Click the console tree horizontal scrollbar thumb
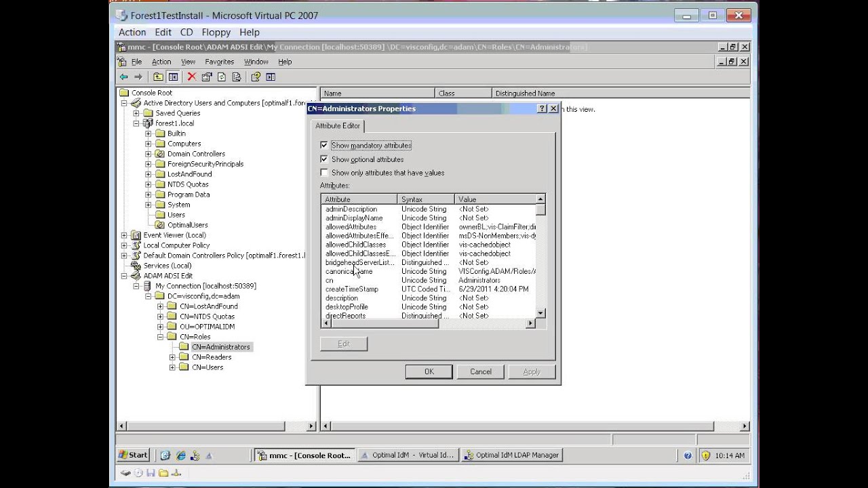Image resolution: width=868 pixels, height=488 pixels. 205,426
